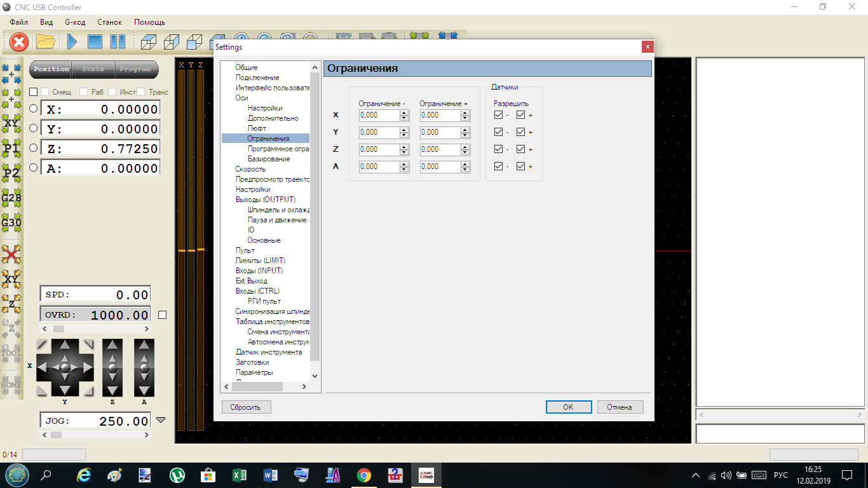The height and width of the screenshot is (488, 868).
Task: Click the OVRD slider thumb
Action: [58, 329]
